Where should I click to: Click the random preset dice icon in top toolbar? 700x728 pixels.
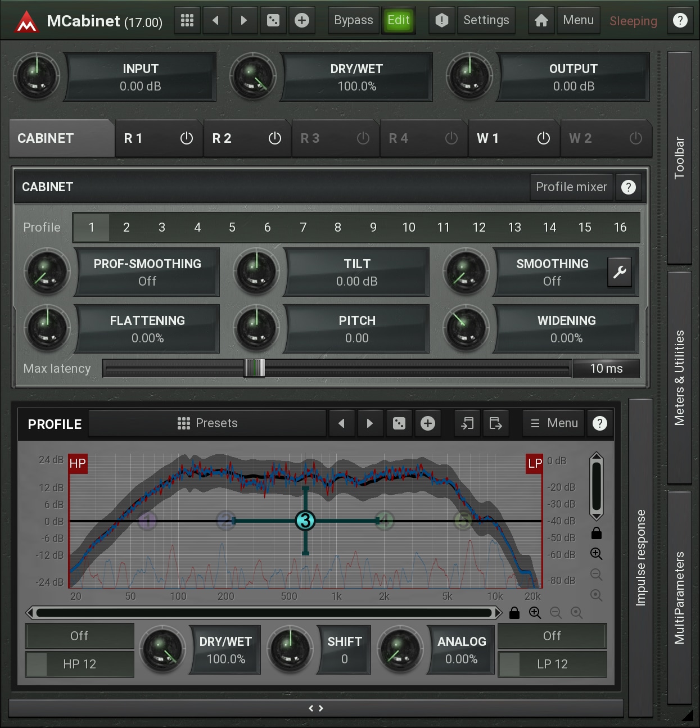[x=273, y=21]
